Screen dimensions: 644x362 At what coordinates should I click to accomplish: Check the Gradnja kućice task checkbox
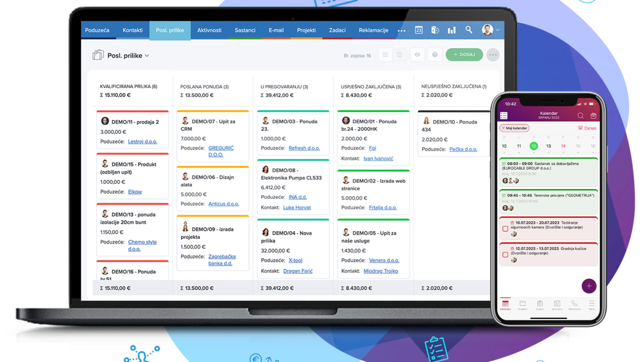(x=505, y=255)
